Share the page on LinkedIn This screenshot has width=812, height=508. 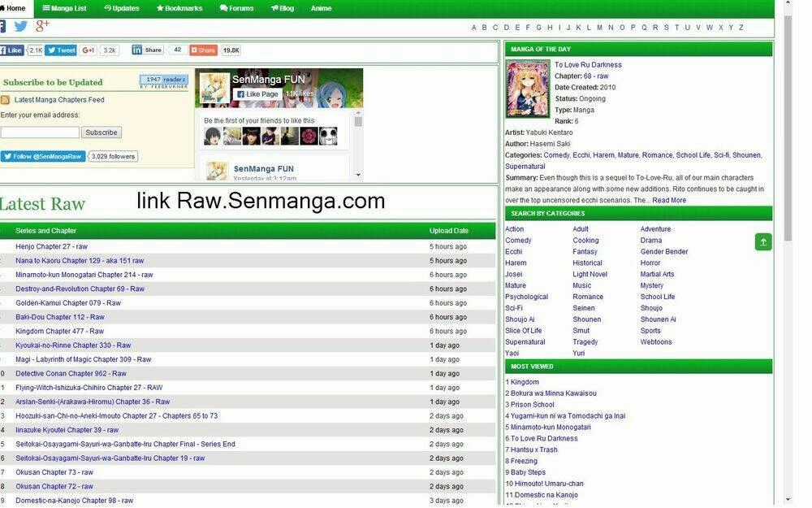click(x=148, y=50)
